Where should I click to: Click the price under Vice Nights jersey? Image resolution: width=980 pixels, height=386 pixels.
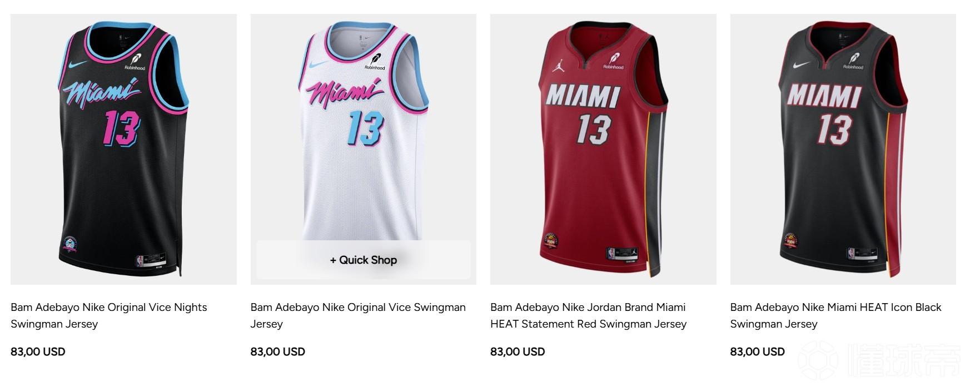[38, 352]
